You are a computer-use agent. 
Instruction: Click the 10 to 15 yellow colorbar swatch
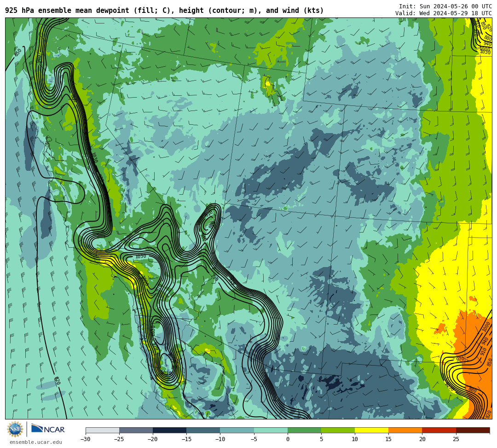click(x=371, y=430)
